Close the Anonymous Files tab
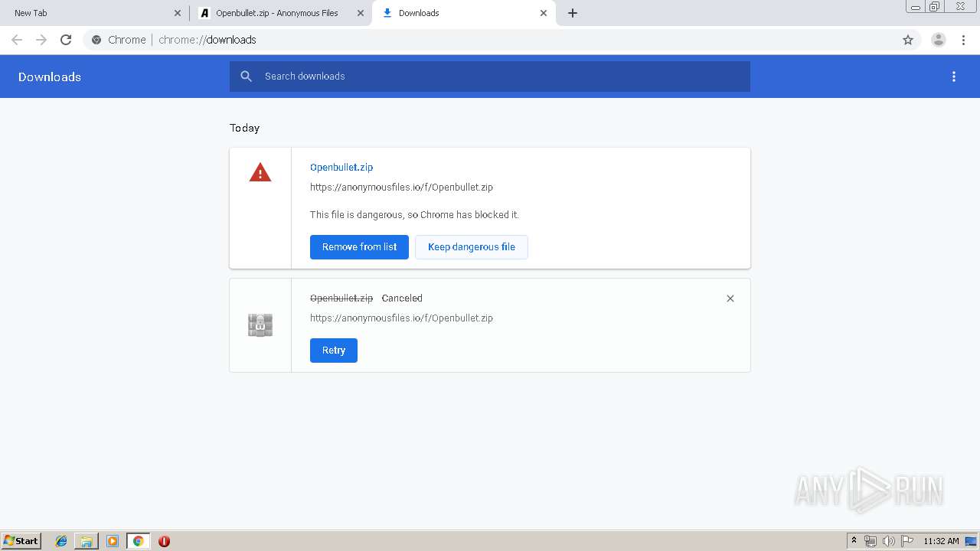 coord(361,13)
